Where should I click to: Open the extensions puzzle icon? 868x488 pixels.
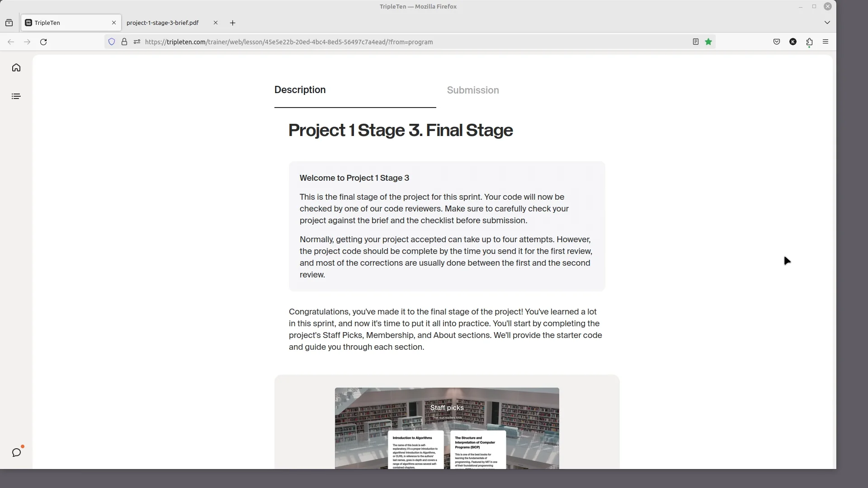[809, 42]
